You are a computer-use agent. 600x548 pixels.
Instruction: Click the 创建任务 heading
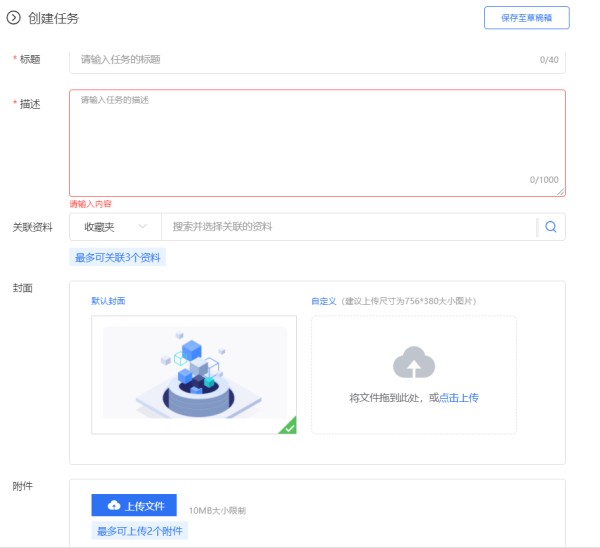(x=53, y=18)
